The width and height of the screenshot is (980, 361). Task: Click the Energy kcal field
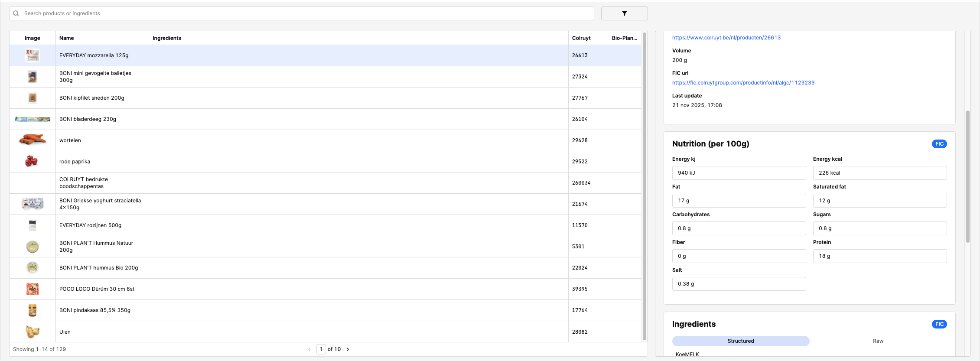(879, 173)
